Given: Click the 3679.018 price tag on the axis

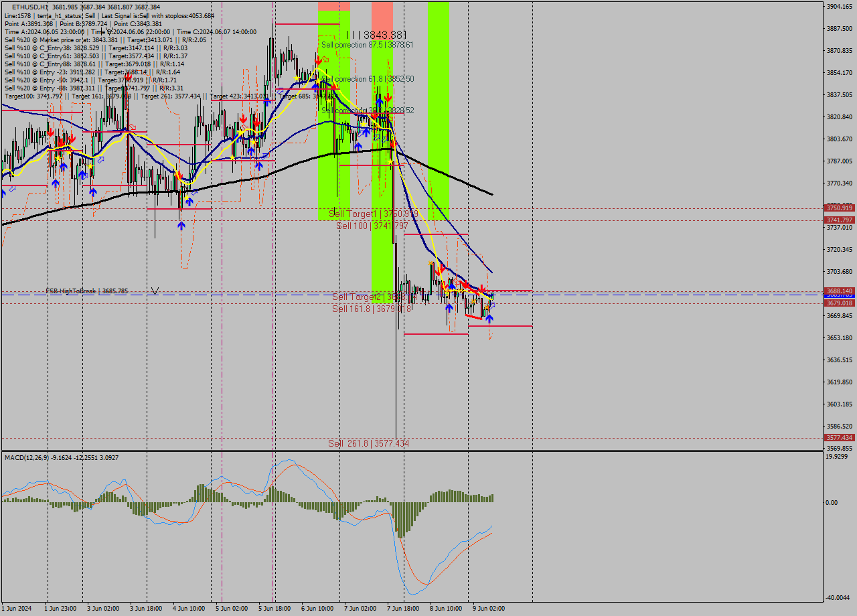Looking at the screenshot, I should click(840, 303).
